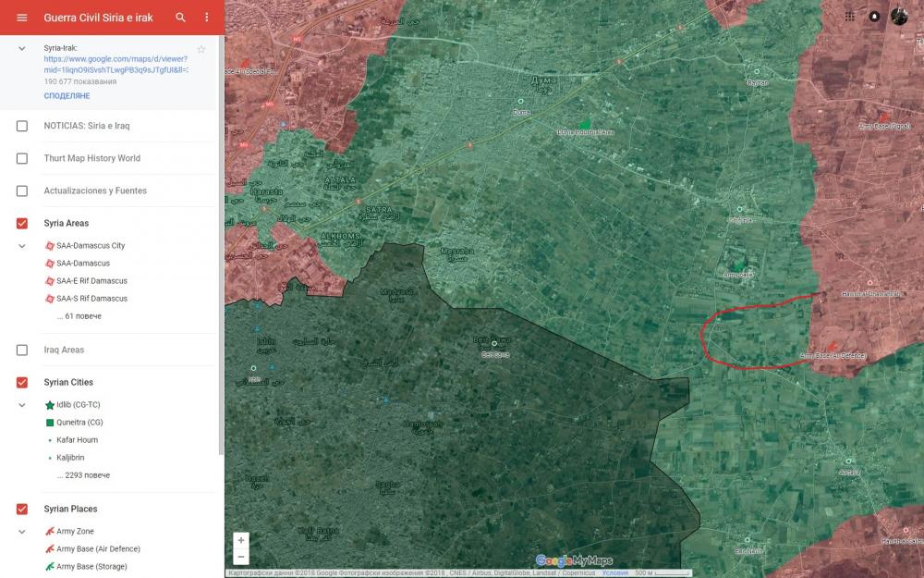Click the side panel vertical scrollbar
The image size is (924, 578).
[222, 245]
